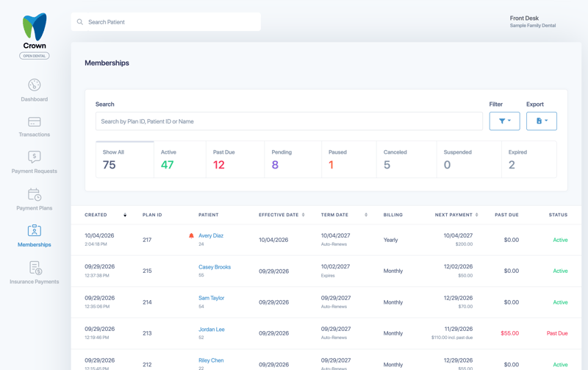Click the Plan ID column header
Screen dimensions: 588x370
click(152, 215)
